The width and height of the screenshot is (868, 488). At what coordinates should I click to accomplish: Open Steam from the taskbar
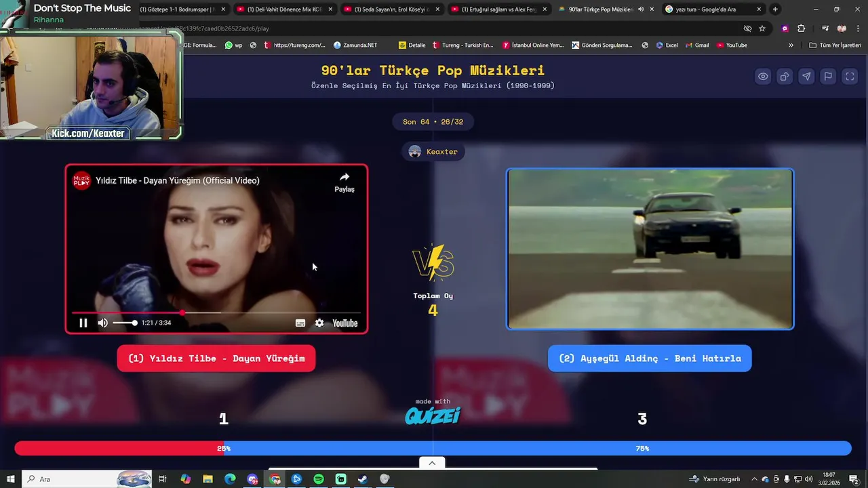point(363,479)
